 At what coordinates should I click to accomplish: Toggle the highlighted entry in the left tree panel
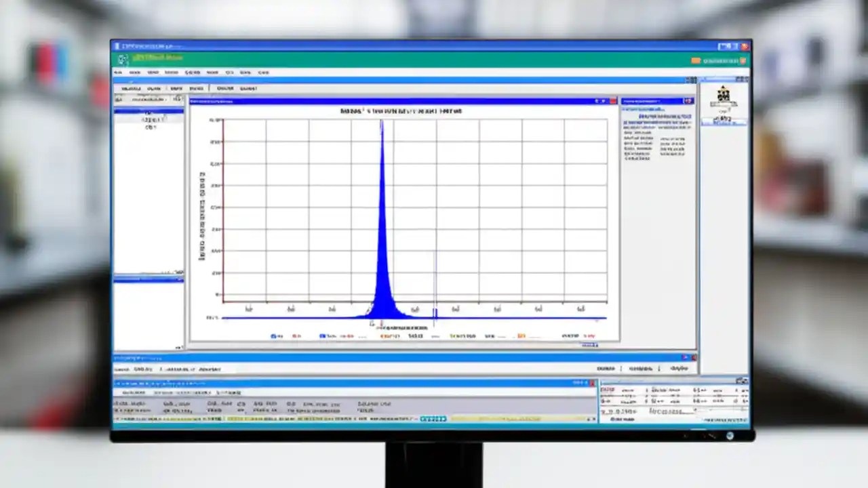click(x=149, y=110)
